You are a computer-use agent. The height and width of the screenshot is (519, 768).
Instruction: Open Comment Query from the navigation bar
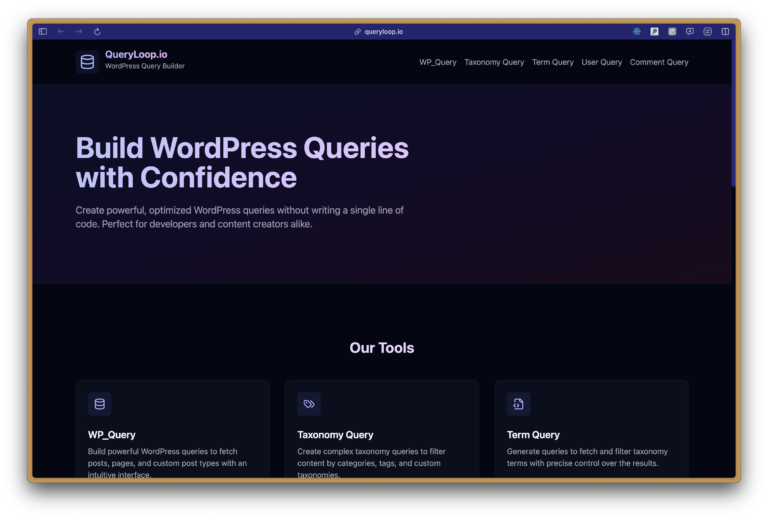coord(659,62)
